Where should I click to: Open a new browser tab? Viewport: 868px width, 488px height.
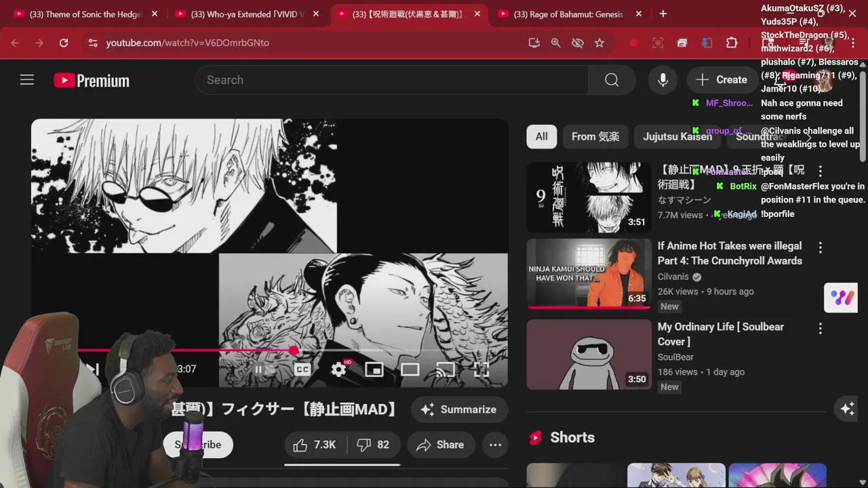coord(663,14)
